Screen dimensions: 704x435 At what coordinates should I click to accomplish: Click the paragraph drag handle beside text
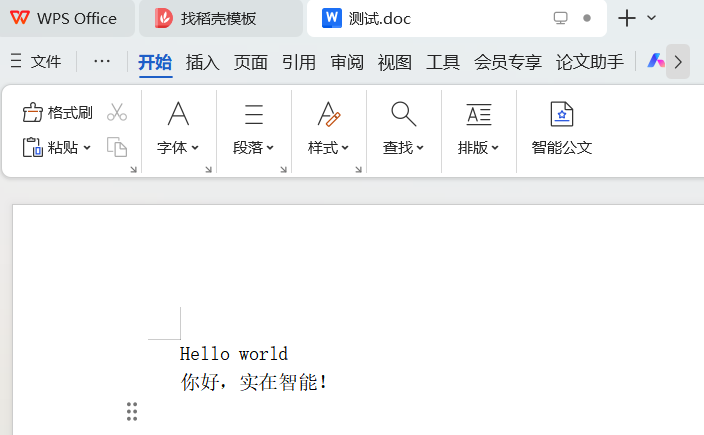click(132, 411)
